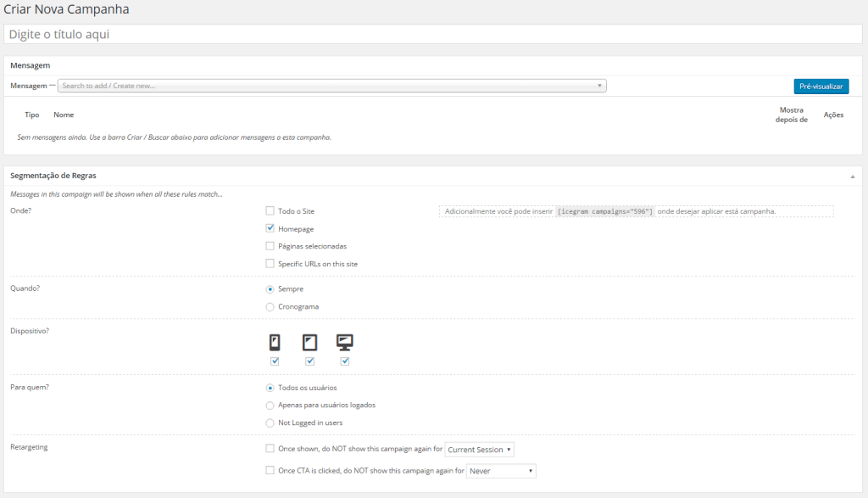The image size is (868, 498).
Task: Collapse the Segmentação de Regras panel arrow
Action: (852, 176)
